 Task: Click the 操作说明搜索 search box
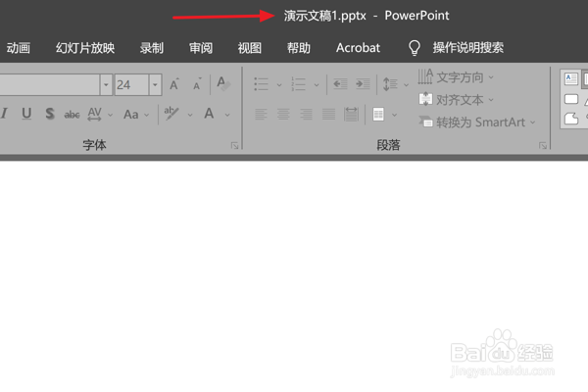point(468,48)
